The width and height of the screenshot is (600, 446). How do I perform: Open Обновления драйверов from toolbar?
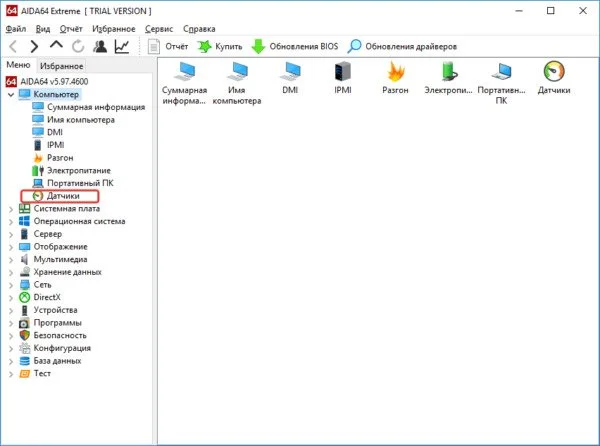[402, 47]
